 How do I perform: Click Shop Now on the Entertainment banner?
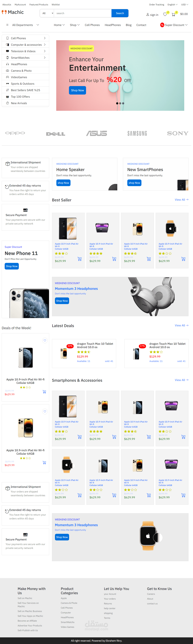click(x=77, y=90)
